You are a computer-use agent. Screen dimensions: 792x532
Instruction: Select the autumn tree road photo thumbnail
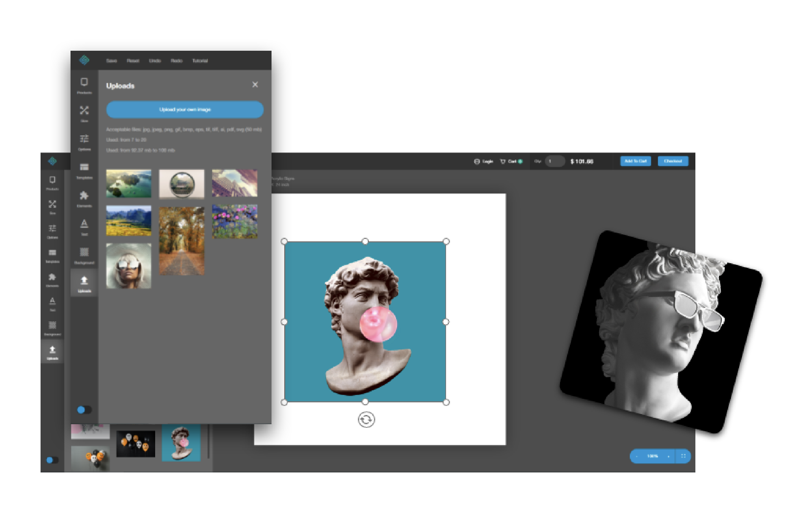182,241
